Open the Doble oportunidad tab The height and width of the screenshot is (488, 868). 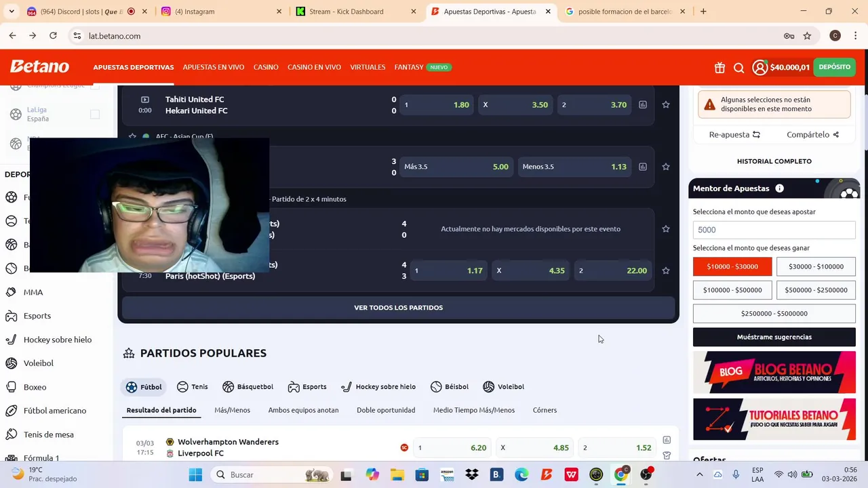pyautogui.click(x=386, y=410)
